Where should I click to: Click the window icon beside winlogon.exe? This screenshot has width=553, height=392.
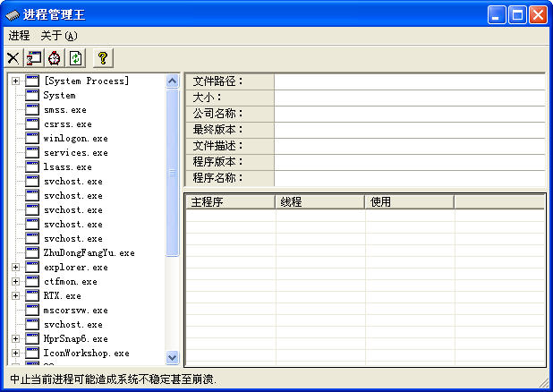32,139
